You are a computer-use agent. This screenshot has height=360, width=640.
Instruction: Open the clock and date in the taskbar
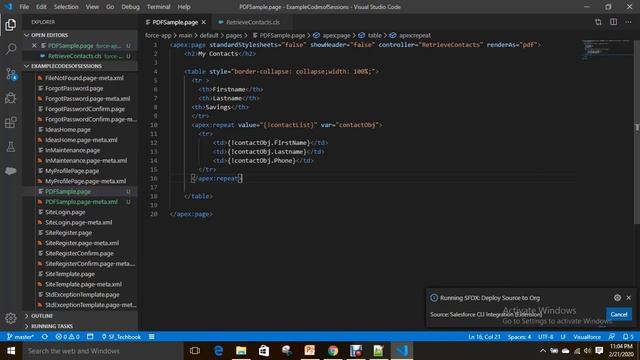tap(621, 351)
